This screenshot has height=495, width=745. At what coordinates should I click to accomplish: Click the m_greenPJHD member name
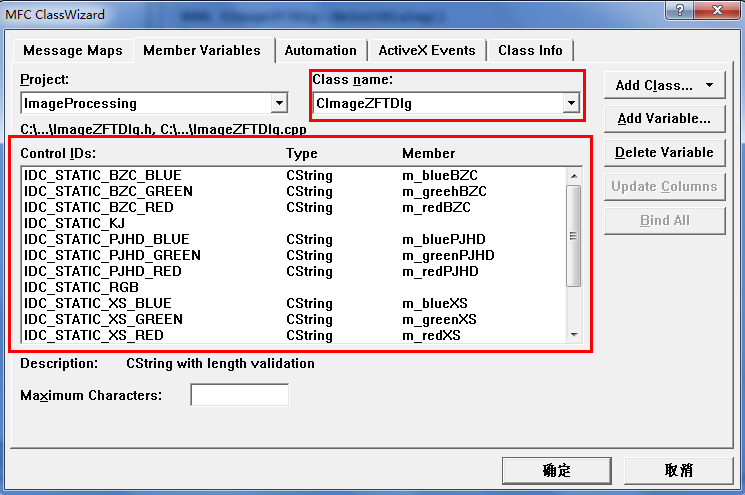(448, 256)
